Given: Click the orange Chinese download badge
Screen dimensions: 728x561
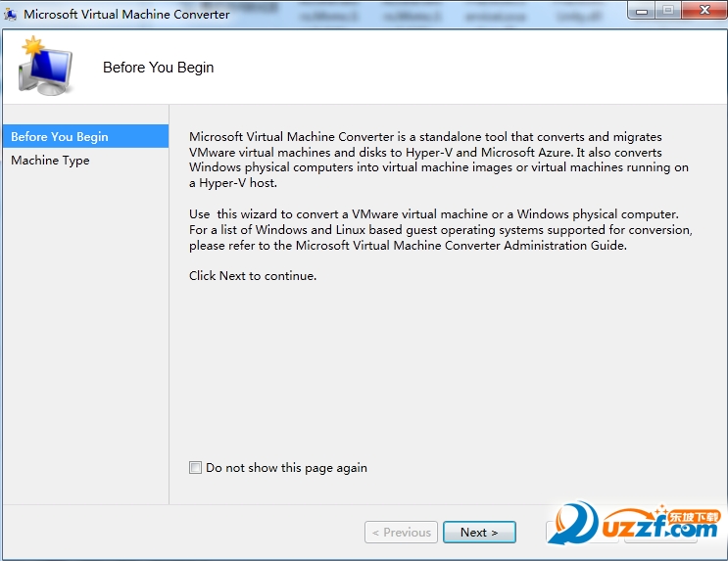Looking at the screenshot, I should 694,516.
